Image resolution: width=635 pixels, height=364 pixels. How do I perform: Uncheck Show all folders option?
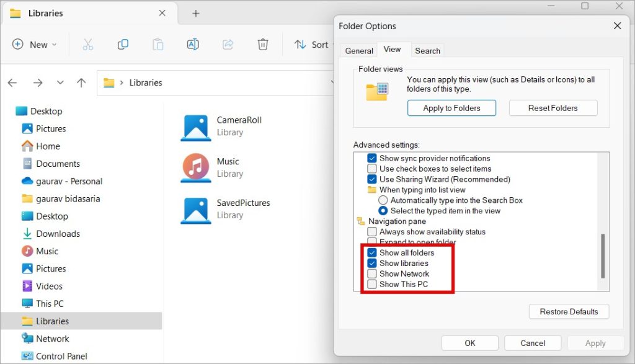coord(372,252)
